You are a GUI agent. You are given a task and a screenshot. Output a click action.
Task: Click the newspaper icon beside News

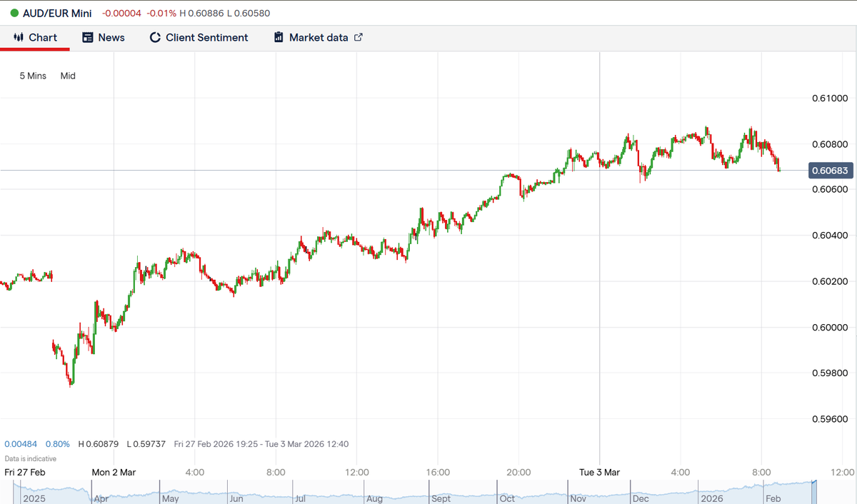point(87,37)
